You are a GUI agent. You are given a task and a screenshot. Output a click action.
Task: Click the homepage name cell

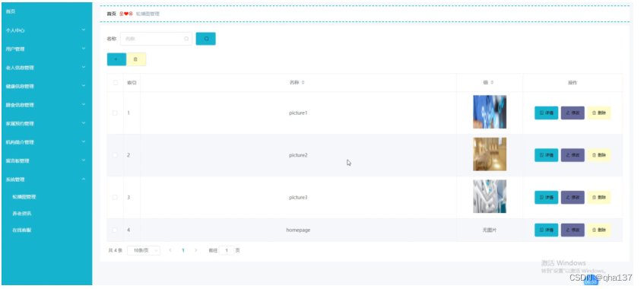tap(298, 230)
